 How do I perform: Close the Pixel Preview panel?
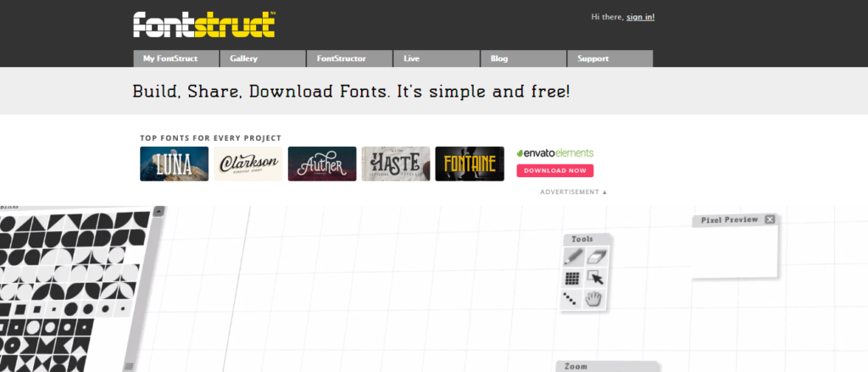pyautogui.click(x=770, y=219)
